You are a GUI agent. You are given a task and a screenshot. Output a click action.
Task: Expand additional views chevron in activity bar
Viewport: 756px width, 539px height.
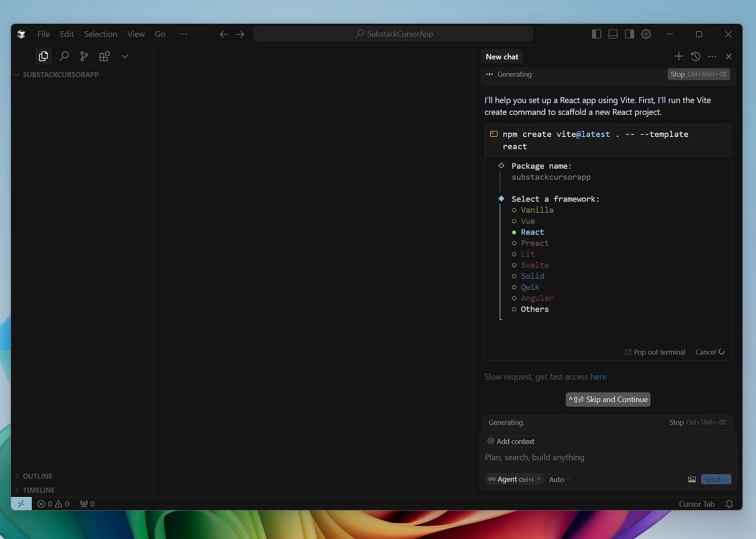[125, 56]
